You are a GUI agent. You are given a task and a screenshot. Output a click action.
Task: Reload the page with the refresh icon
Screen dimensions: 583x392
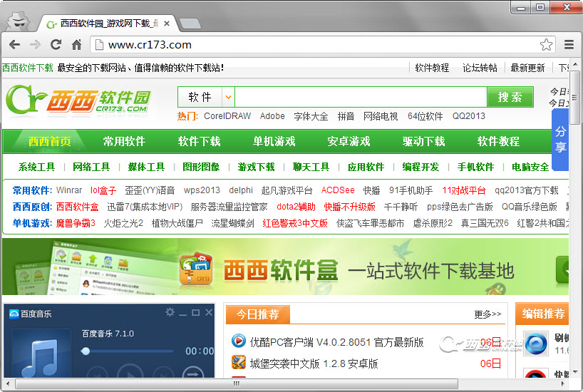pyautogui.click(x=56, y=45)
